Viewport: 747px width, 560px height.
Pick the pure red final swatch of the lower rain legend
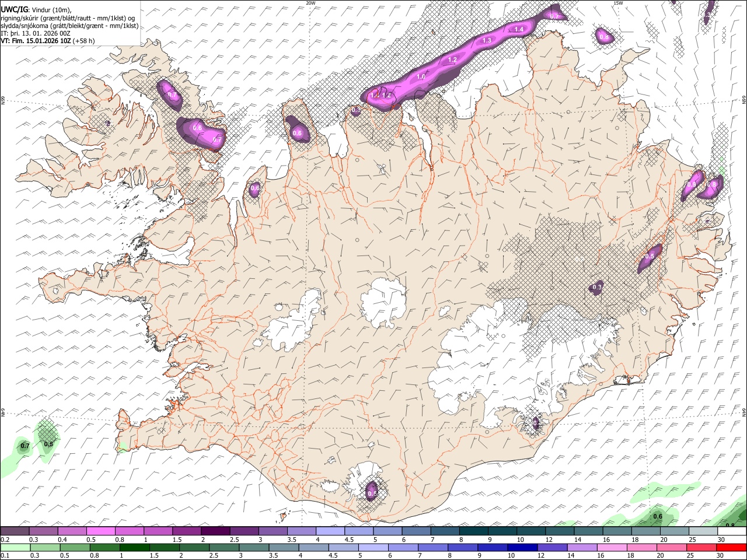point(732,547)
